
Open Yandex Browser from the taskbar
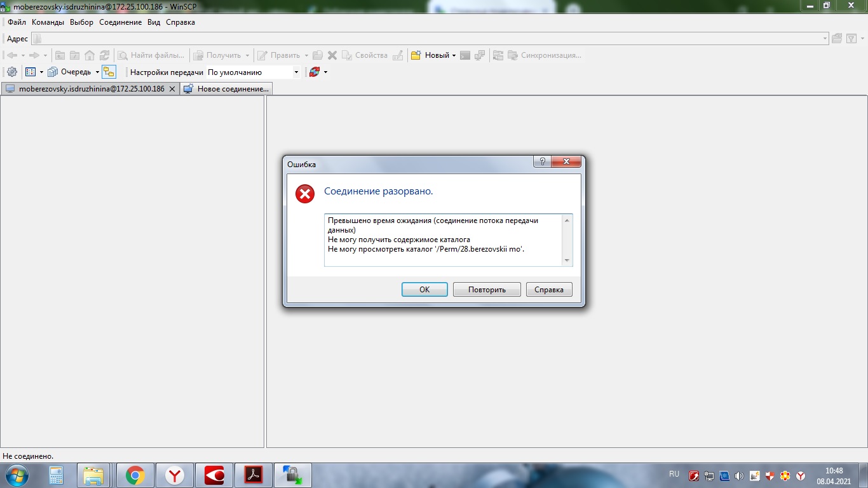tap(175, 475)
